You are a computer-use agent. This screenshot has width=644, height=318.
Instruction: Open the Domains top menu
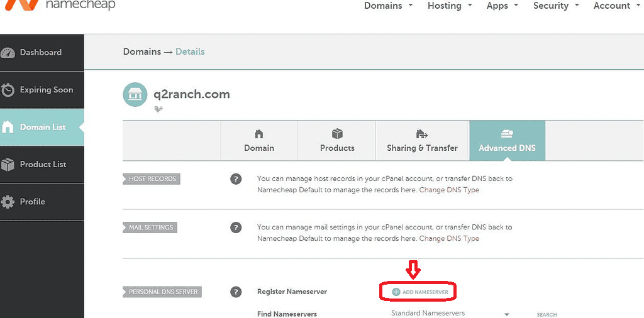click(x=388, y=6)
